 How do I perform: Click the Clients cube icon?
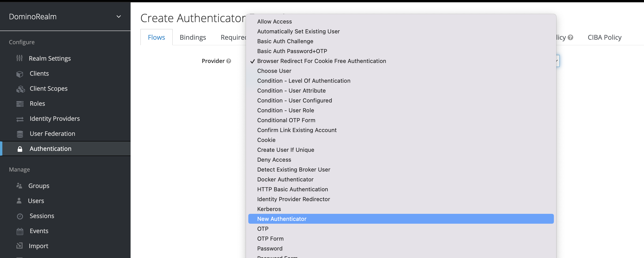click(x=20, y=74)
